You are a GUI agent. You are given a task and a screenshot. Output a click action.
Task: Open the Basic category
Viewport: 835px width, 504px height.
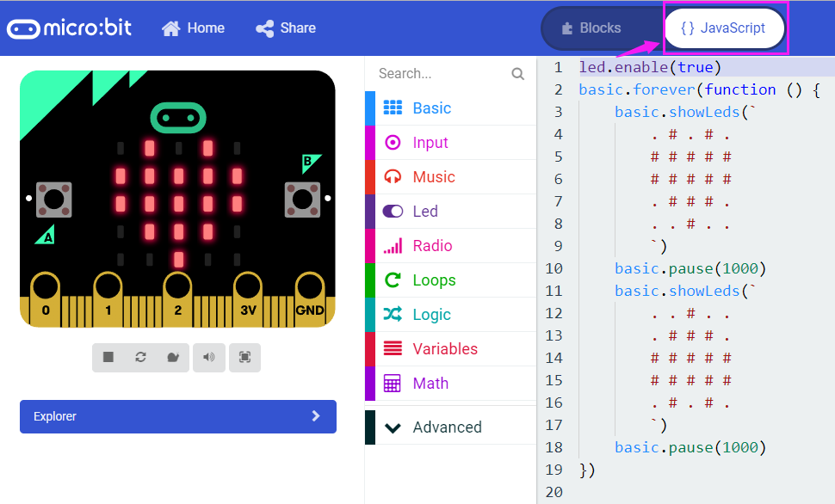point(450,108)
